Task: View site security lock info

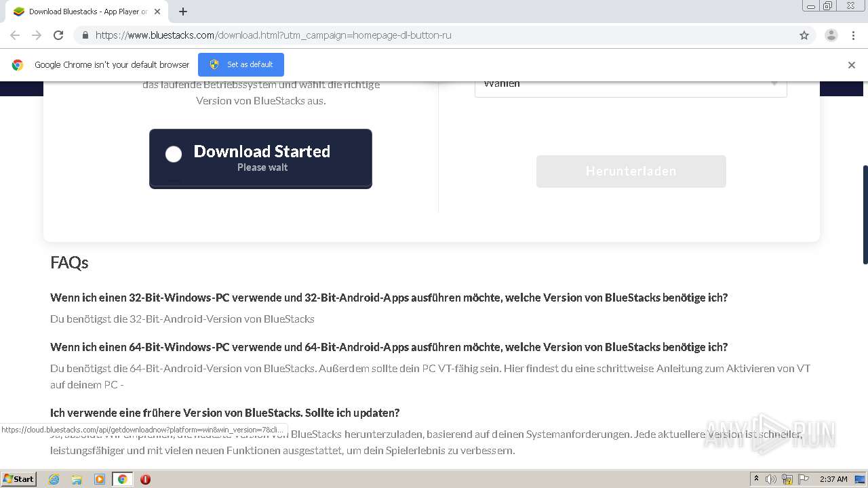Action: tap(85, 35)
